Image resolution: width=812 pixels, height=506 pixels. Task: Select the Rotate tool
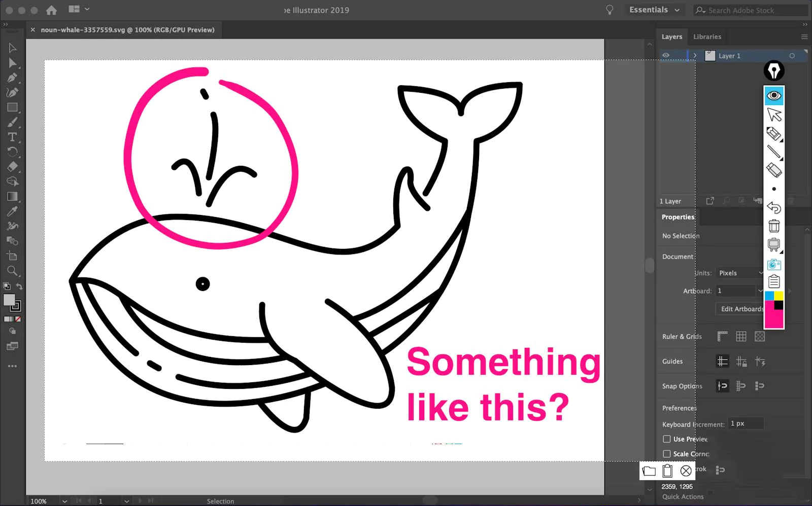[13, 152]
